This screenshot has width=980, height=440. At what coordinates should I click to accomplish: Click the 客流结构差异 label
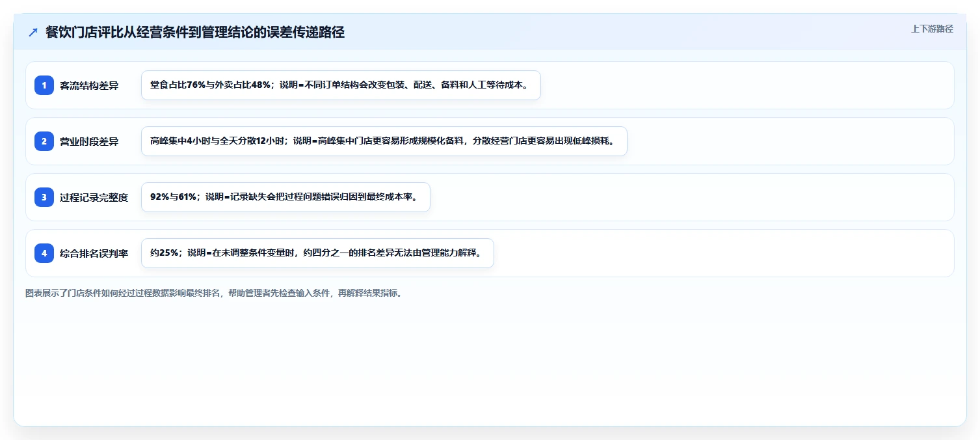(x=89, y=85)
